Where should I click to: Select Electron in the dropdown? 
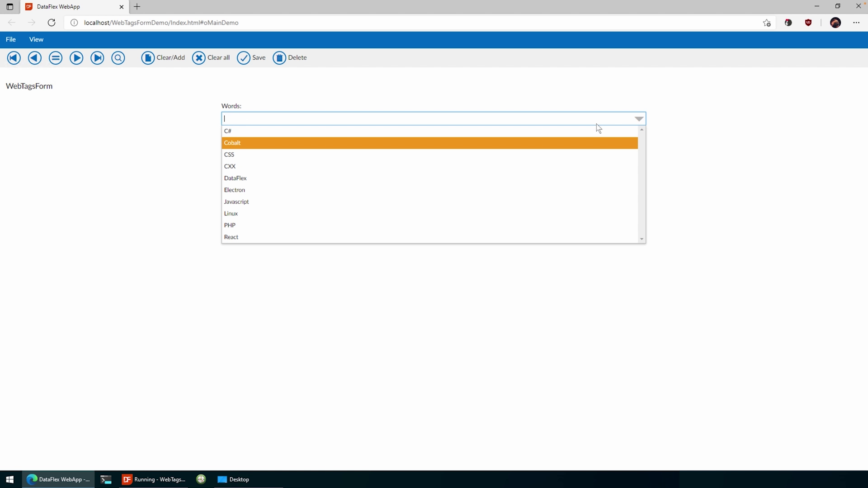429,190
